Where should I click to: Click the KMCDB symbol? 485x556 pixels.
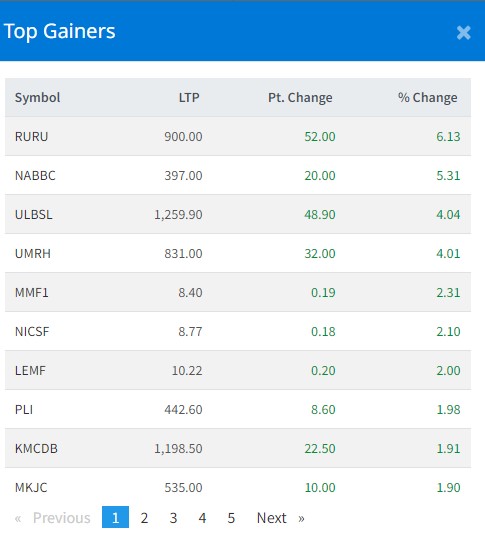click(x=36, y=449)
